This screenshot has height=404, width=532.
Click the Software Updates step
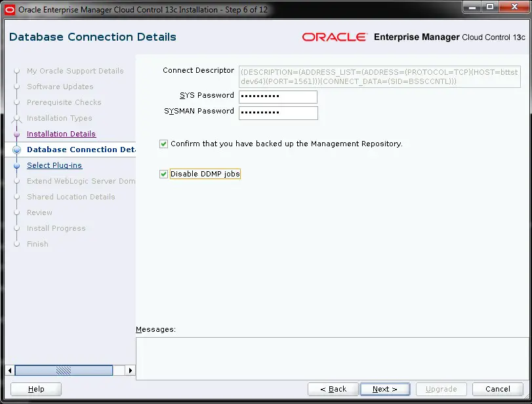coord(60,87)
